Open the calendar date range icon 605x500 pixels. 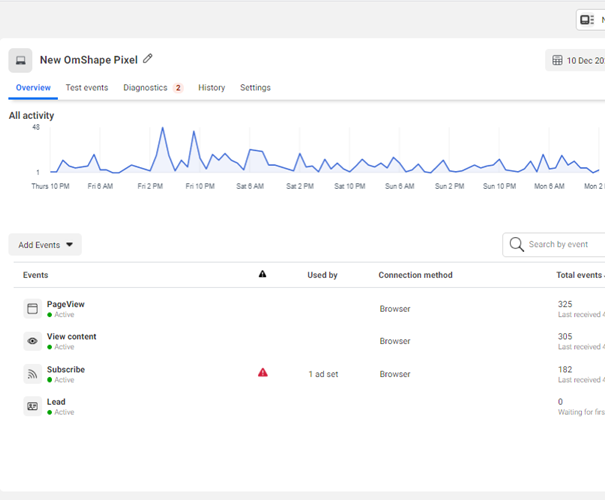(x=557, y=60)
